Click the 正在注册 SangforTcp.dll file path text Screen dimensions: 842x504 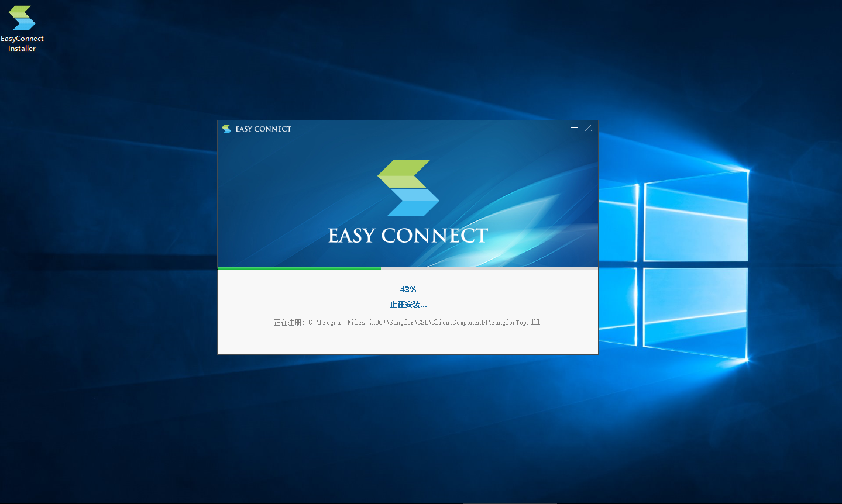pos(407,322)
